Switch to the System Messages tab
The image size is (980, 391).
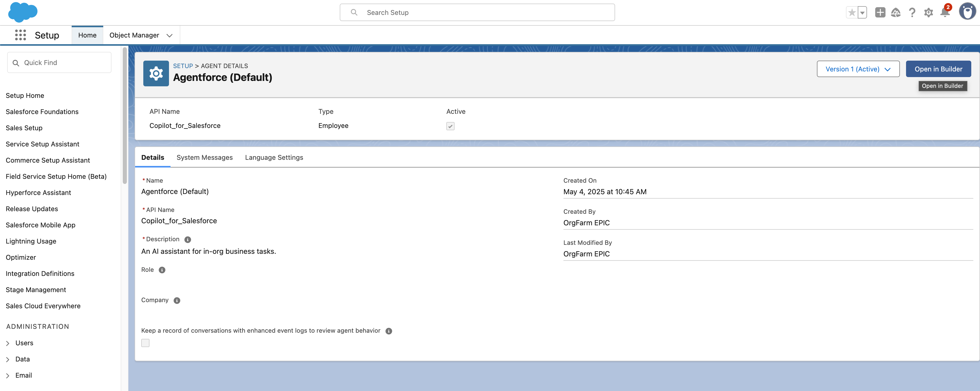pyautogui.click(x=204, y=157)
